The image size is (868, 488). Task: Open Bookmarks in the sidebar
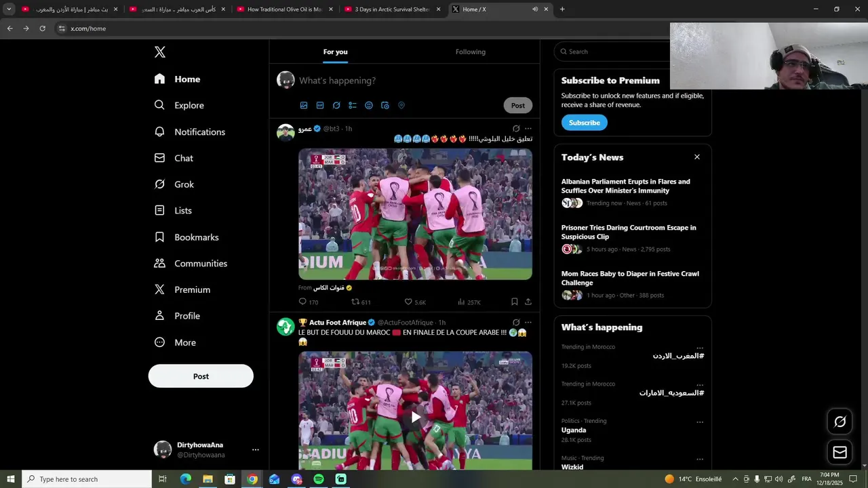(x=186, y=237)
